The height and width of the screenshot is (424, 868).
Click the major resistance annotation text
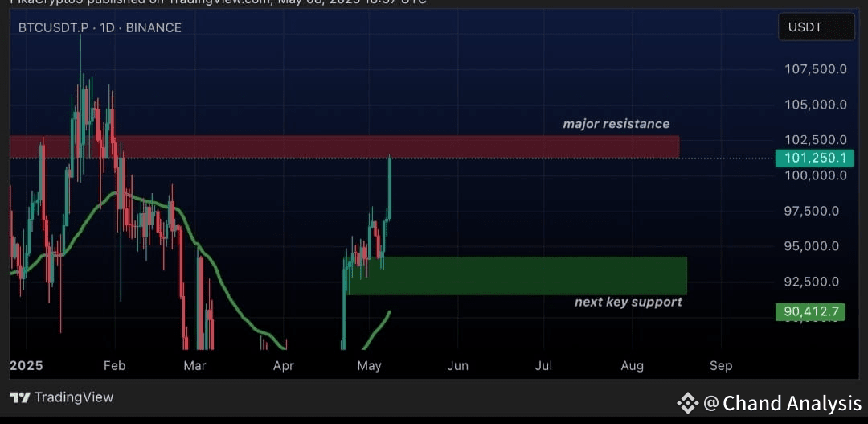point(616,124)
